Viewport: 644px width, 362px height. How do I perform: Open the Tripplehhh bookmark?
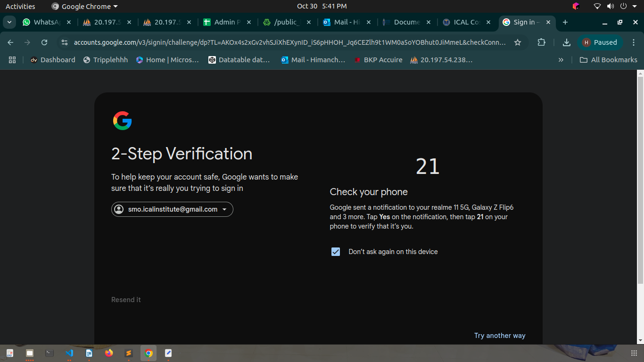tap(106, 60)
